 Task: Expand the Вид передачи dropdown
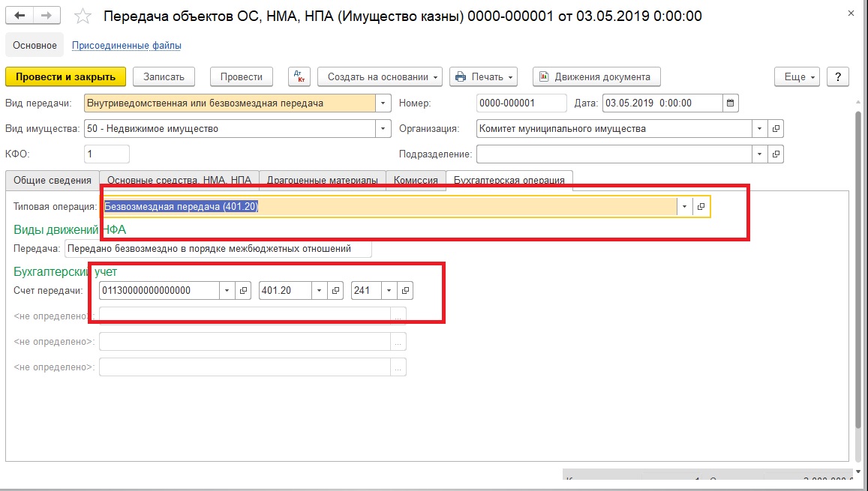click(x=383, y=103)
